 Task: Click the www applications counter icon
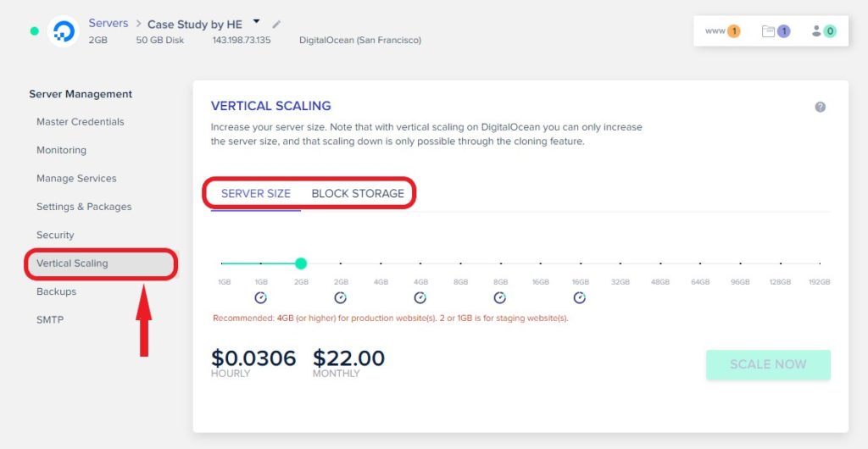pyautogui.click(x=722, y=31)
